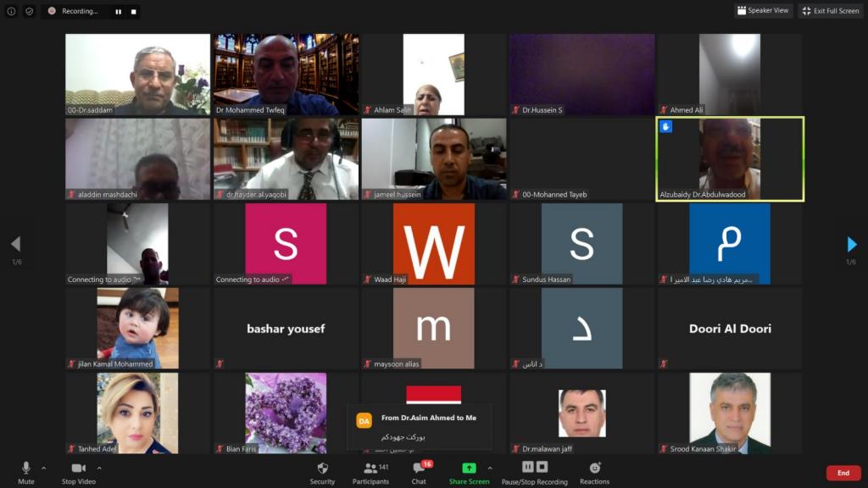Expand video options arrow beside Stop Video
Screen dimensions: 868x488
[x=99, y=468]
